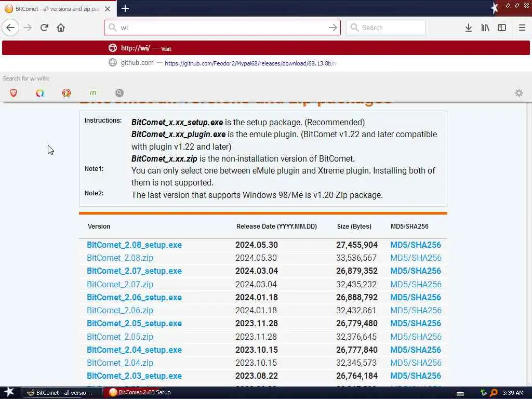The width and height of the screenshot is (532, 399).
Task: Click the release date 2024.03.04 in bold
Action: click(257, 271)
